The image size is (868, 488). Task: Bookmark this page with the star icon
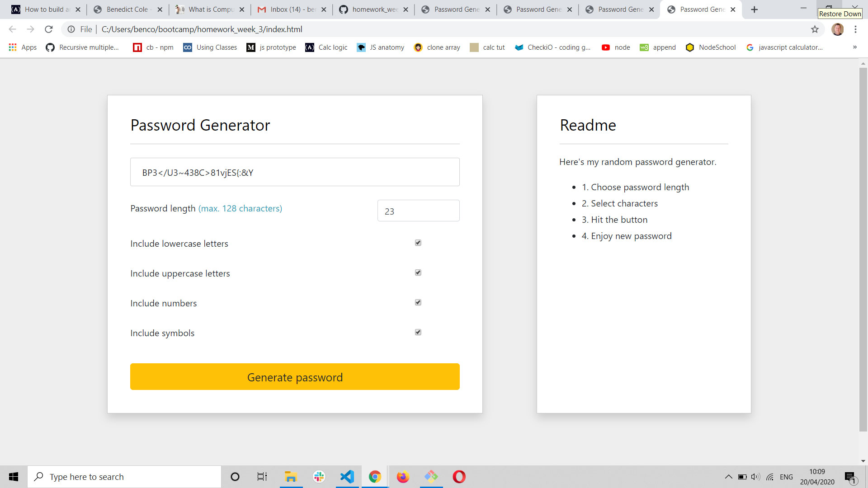tap(815, 29)
